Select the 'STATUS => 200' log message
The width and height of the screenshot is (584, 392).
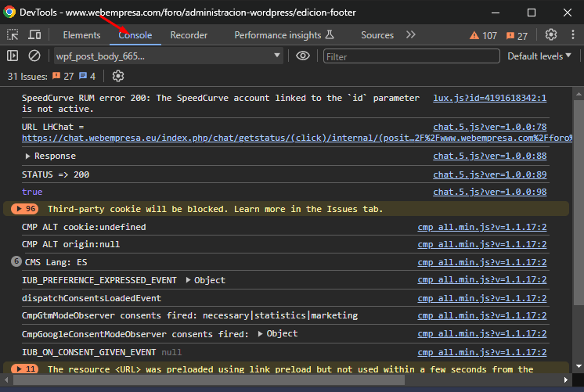pyautogui.click(x=56, y=174)
